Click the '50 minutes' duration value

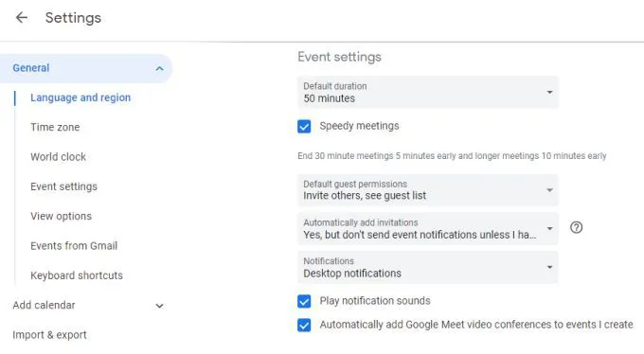tap(330, 98)
